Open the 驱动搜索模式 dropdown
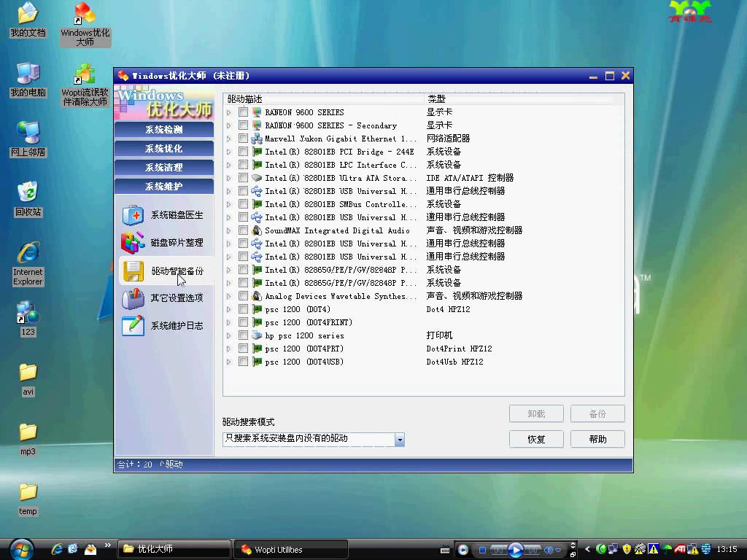 pyautogui.click(x=400, y=439)
